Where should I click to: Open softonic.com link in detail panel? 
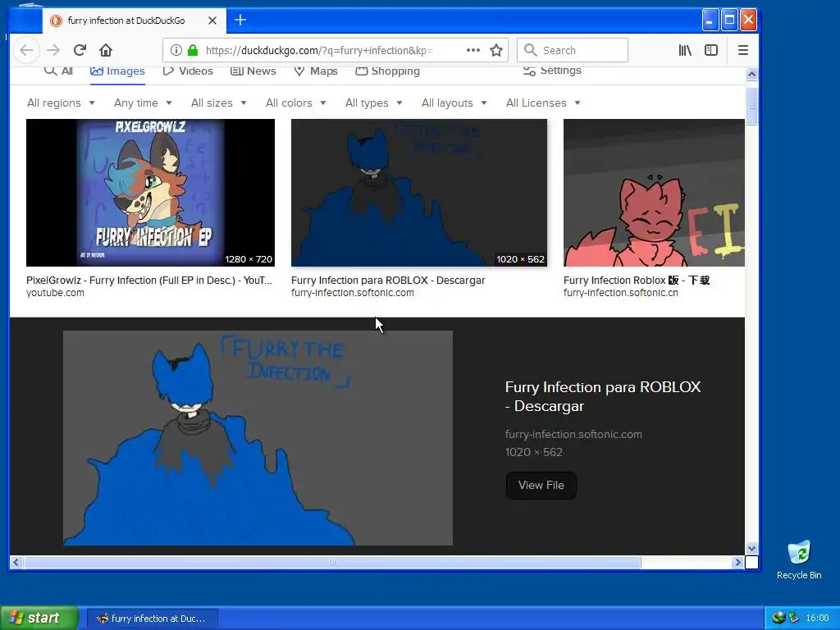[x=573, y=435]
